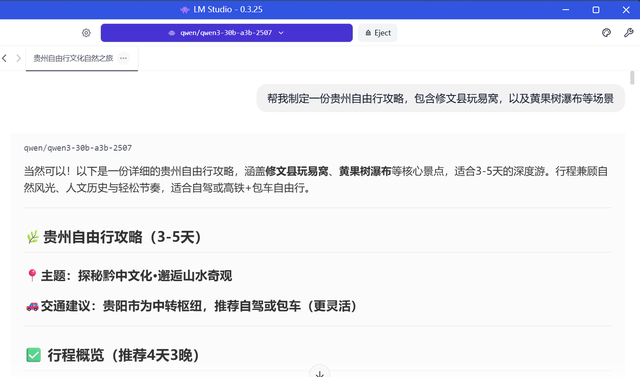
Task: Go forward with the right arrow
Action: [x=18, y=58]
